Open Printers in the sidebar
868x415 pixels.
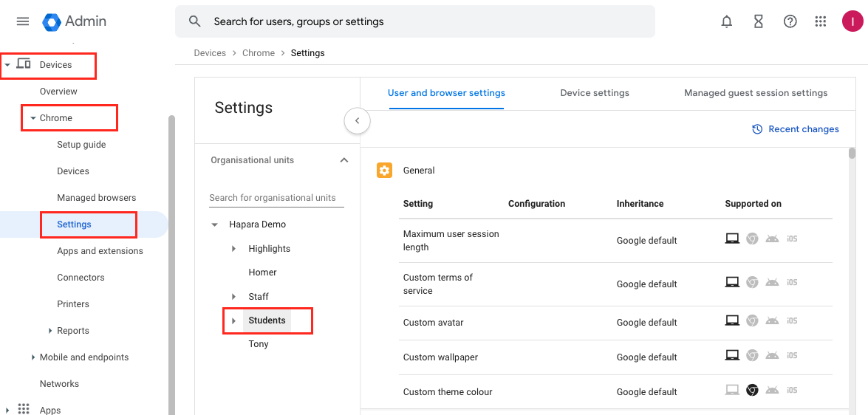click(73, 303)
